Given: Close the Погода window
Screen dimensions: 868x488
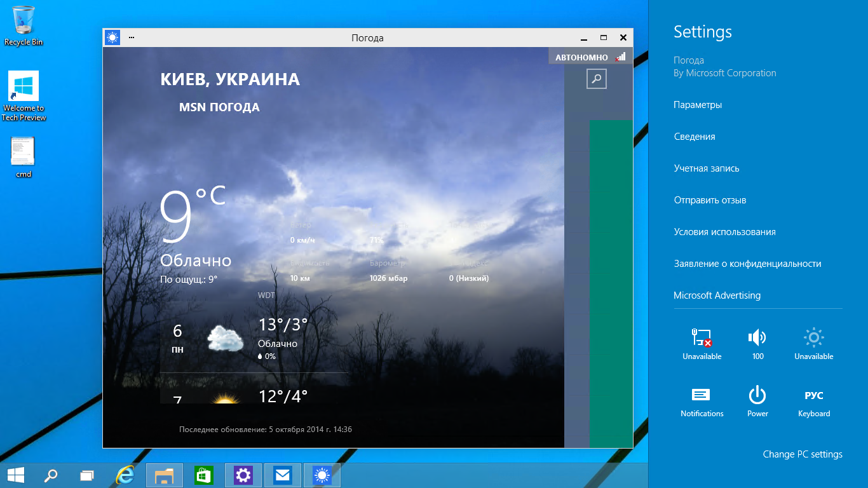Looking at the screenshot, I should coord(623,38).
